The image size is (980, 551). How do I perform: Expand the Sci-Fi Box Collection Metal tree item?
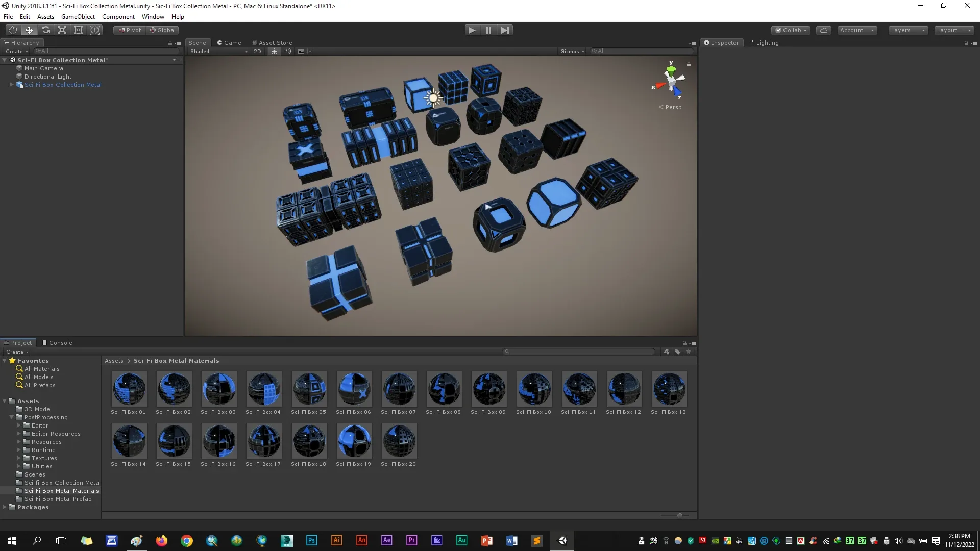point(11,84)
